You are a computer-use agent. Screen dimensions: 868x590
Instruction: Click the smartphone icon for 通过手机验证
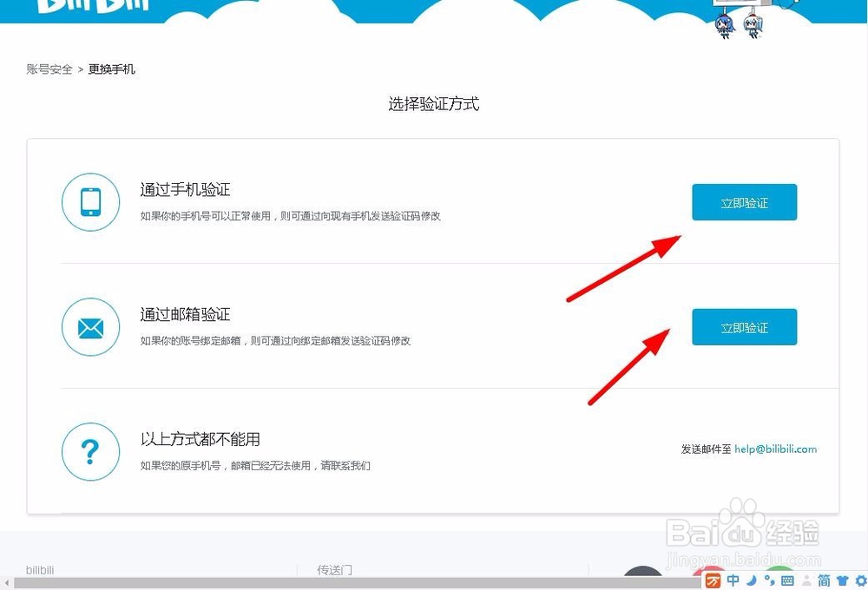[x=90, y=201]
